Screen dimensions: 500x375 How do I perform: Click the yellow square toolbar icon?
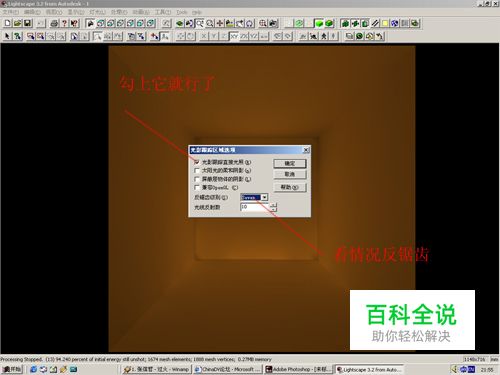click(385, 23)
